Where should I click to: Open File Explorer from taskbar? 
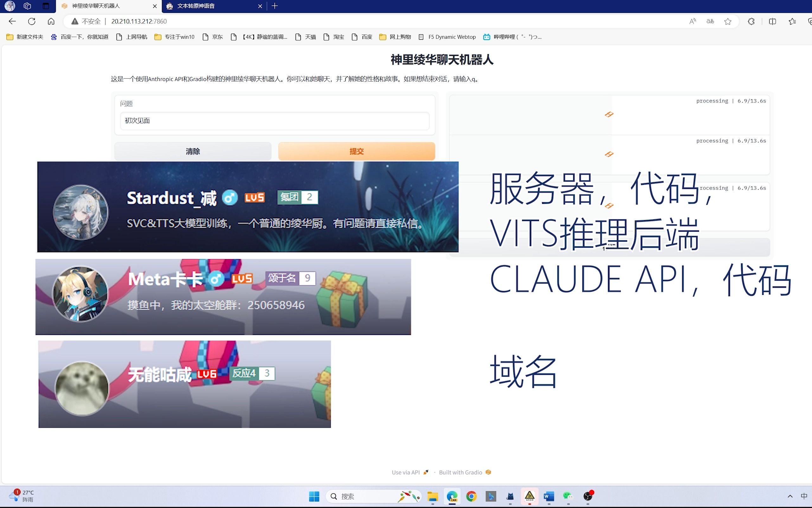pos(433,496)
